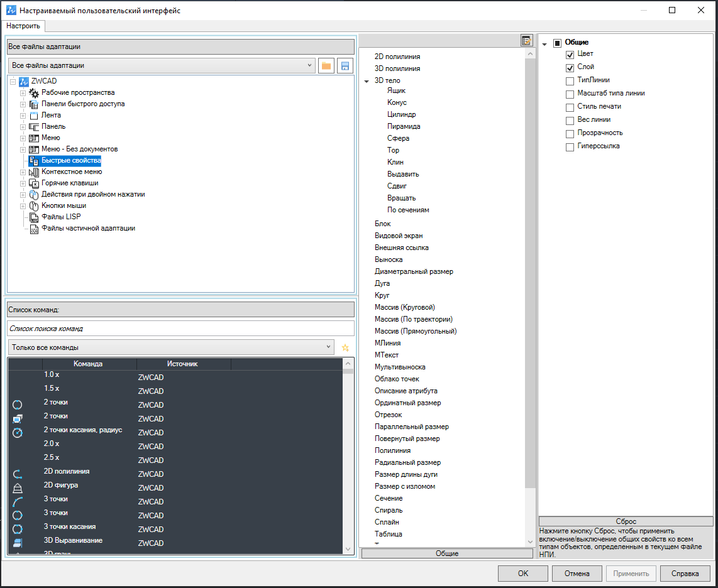Switch to the Настроить tab
Image resolution: width=718 pixels, height=588 pixels.
[23, 26]
